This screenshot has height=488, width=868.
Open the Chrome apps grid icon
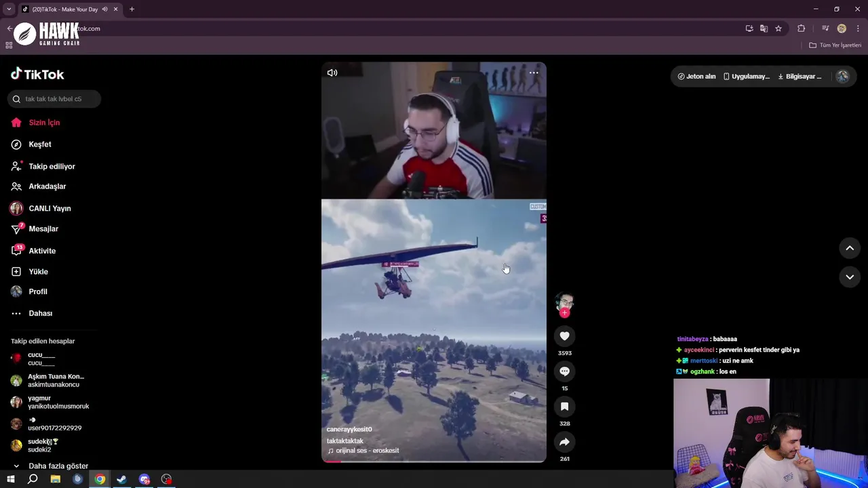tap(9, 45)
